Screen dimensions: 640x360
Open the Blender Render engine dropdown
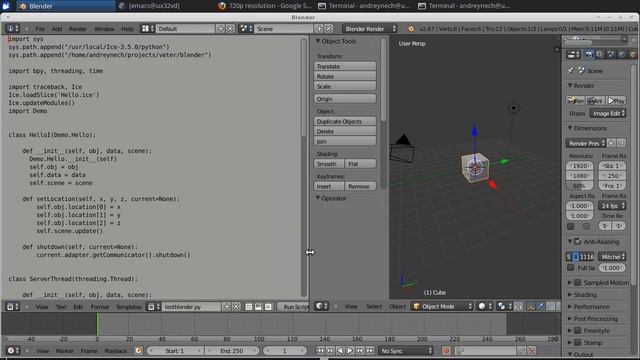[370, 29]
